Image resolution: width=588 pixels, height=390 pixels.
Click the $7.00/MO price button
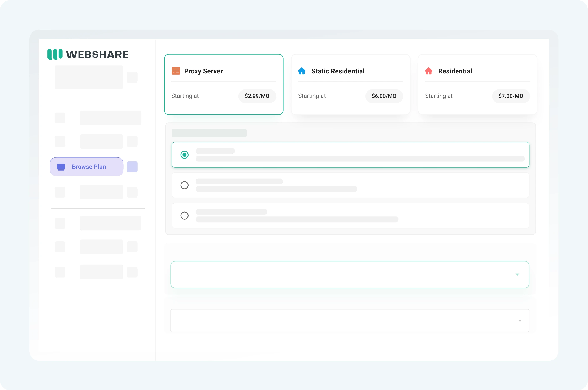[511, 96]
